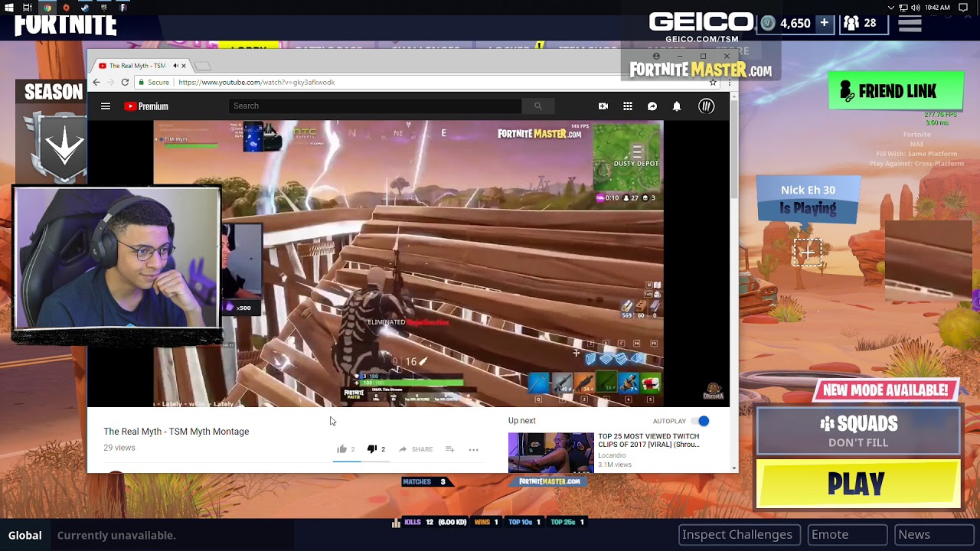
Task: Open the Windows Action Center
Action: (x=964, y=8)
